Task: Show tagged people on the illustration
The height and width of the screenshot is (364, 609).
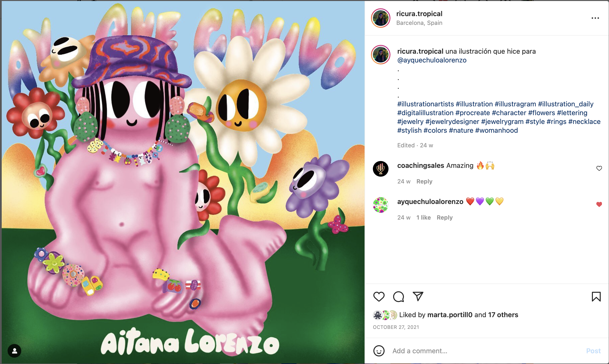Action: [14, 351]
